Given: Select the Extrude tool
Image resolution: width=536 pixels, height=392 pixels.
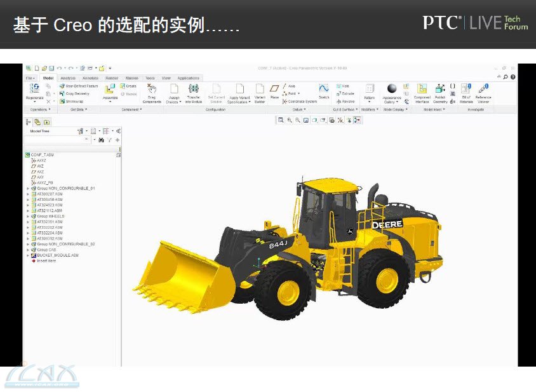Looking at the screenshot, I should pos(345,93).
